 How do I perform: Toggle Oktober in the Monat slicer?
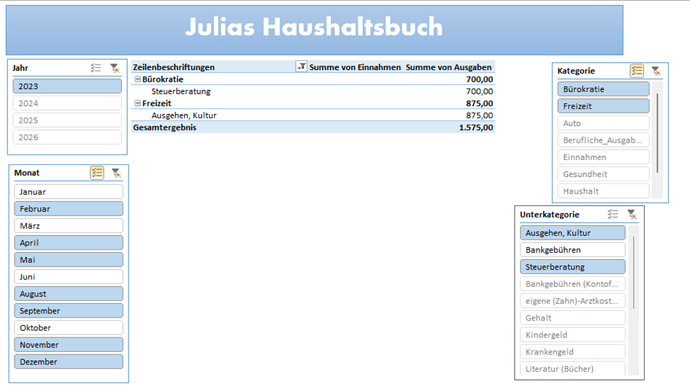click(69, 328)
